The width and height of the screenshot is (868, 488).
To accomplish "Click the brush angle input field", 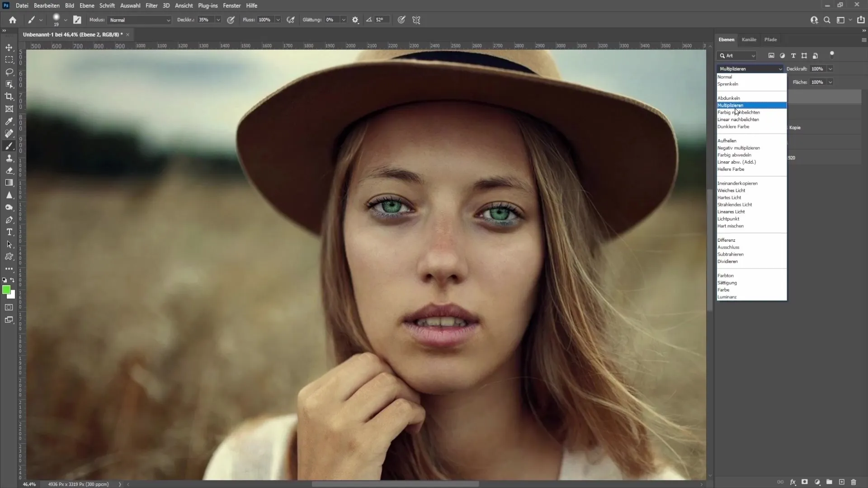I will coord(381,20).
